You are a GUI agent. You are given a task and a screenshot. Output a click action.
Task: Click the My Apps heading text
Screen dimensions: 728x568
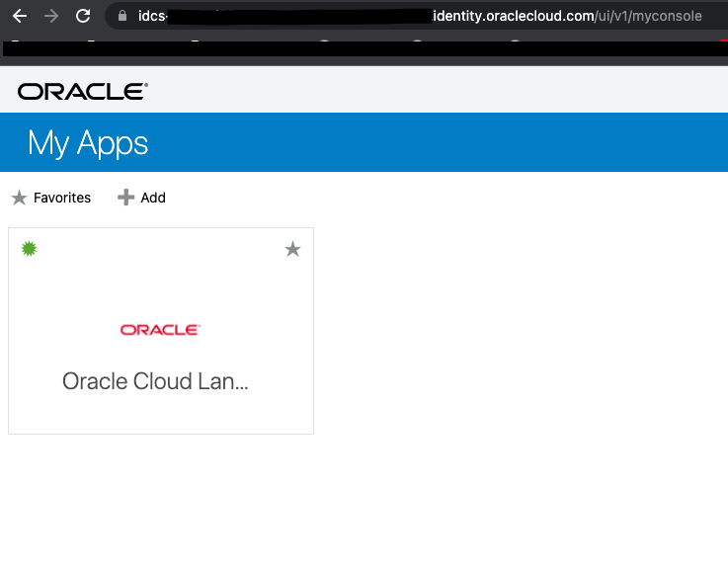pyautogui.click(x=88, y=143)
